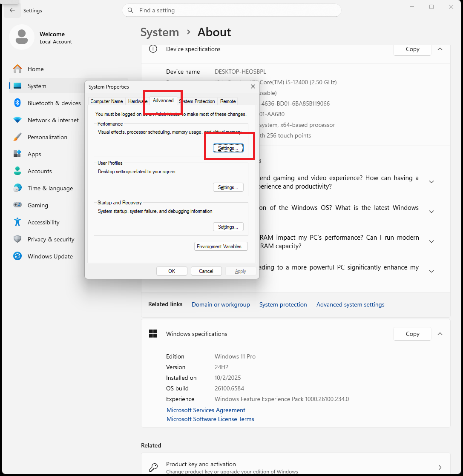Click Environment Variables button
Screen dimensions: 463x476
221,247
